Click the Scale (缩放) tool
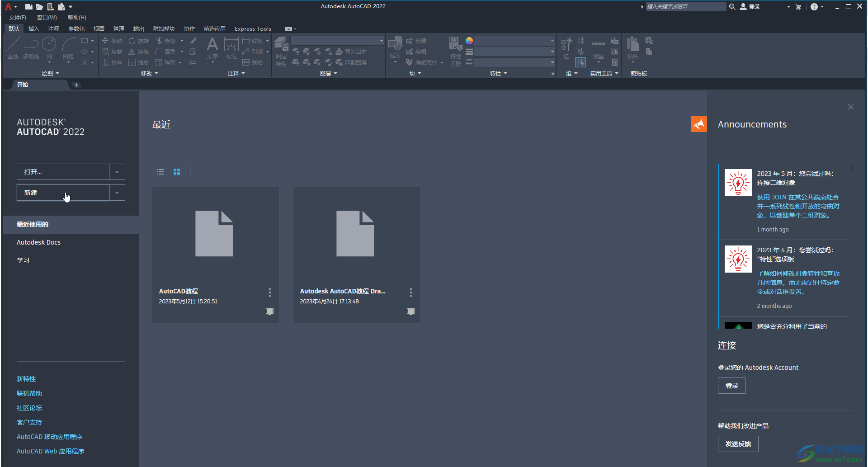 (139, 62)
